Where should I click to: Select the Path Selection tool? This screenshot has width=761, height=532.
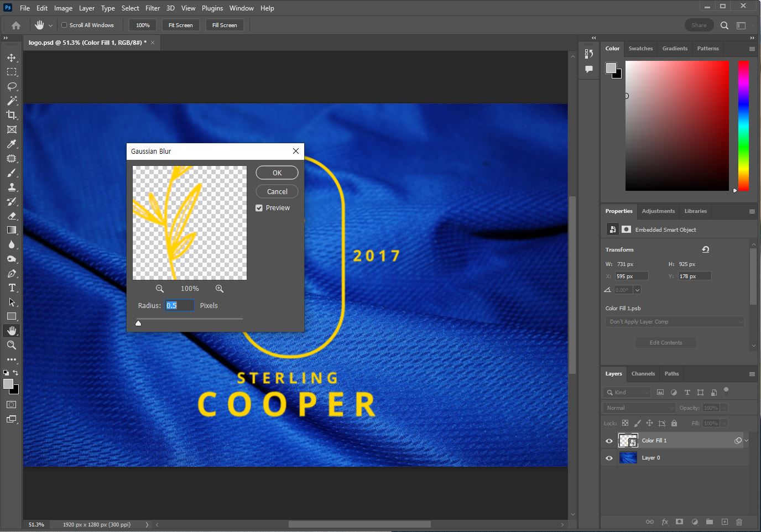click(12, 302)
